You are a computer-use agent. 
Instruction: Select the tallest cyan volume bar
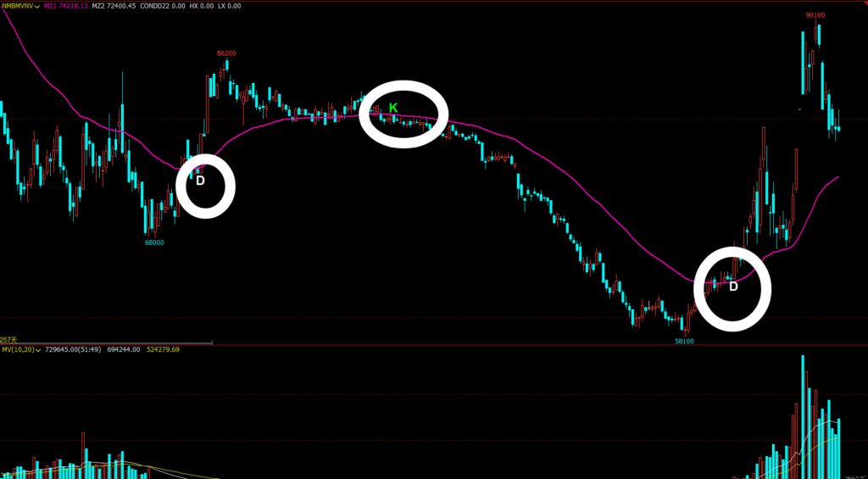click(804, 417)
